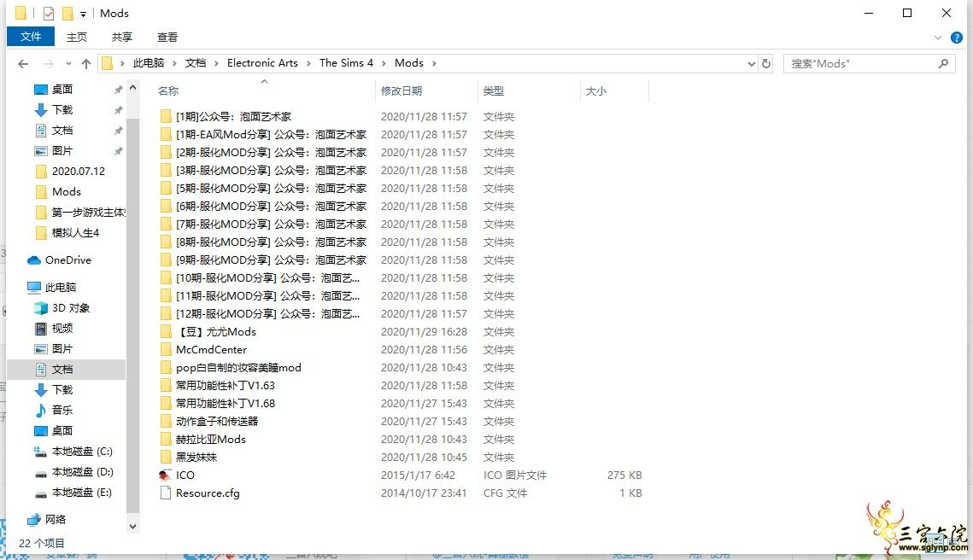The height and width of the screenshot is (560, 973).
Task: Go up one folder level
Action: (x=86, y=64)
